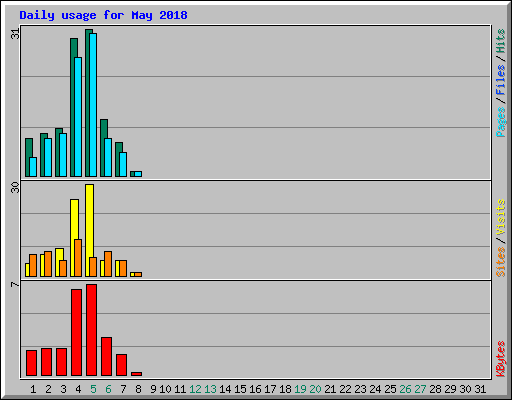Screen dimensions: 512x400
Task: Select the small cyan Pages bar on day 8
Action: point(138,174)
